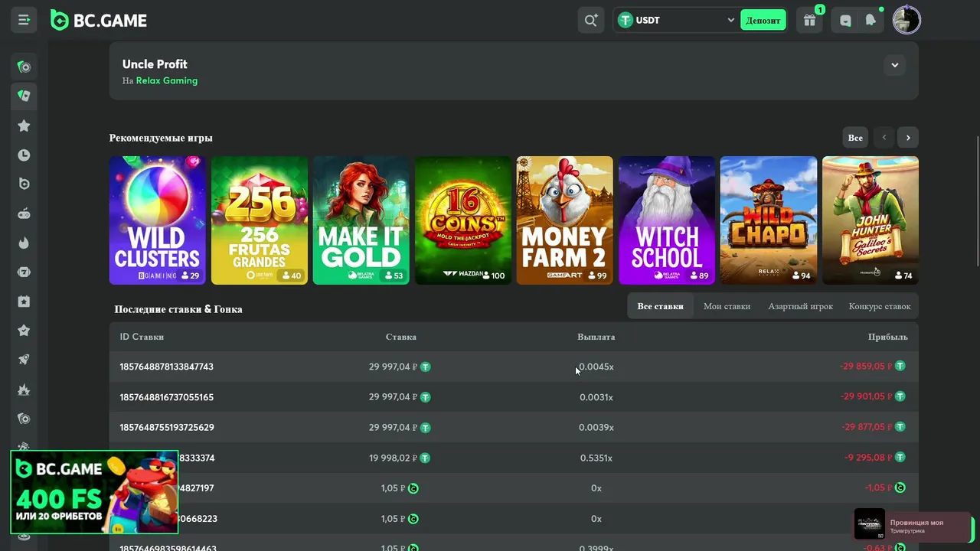Open the slots seven sidebar icon
Image resolution: width=980 pixels, height=551 pixels.
[x=24, y=272]
